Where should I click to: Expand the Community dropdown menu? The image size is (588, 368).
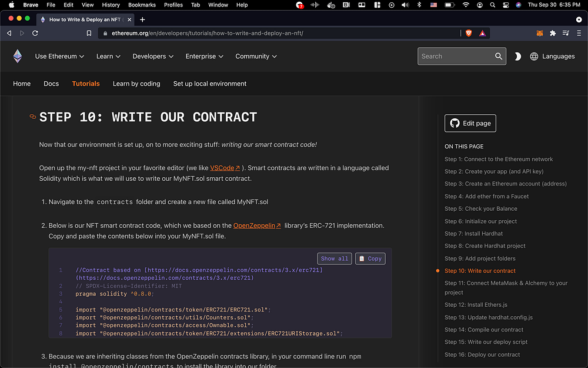click(256, 57)
